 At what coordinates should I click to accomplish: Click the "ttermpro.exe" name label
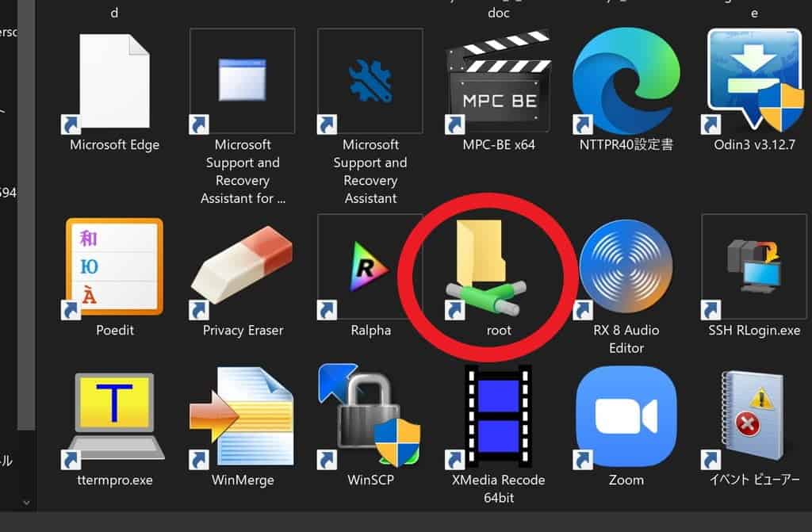pyautogui.click(x=115, y=480)
